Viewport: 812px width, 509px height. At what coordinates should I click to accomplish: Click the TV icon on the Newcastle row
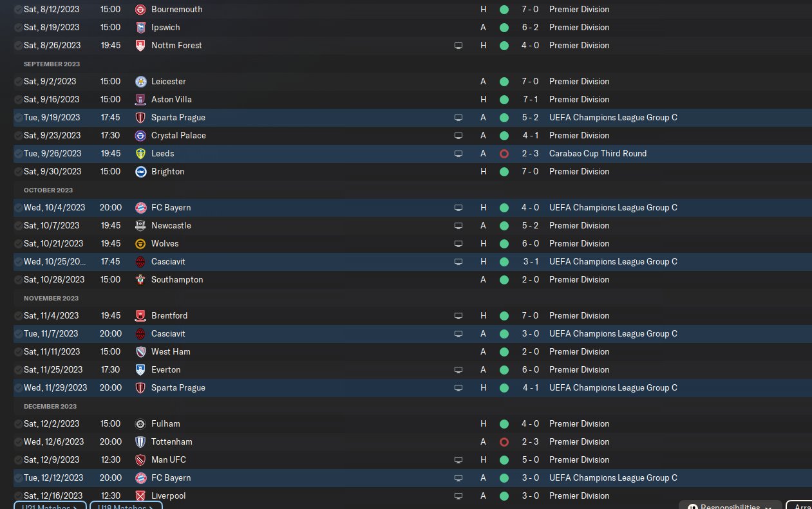click(x=458, y=226)
